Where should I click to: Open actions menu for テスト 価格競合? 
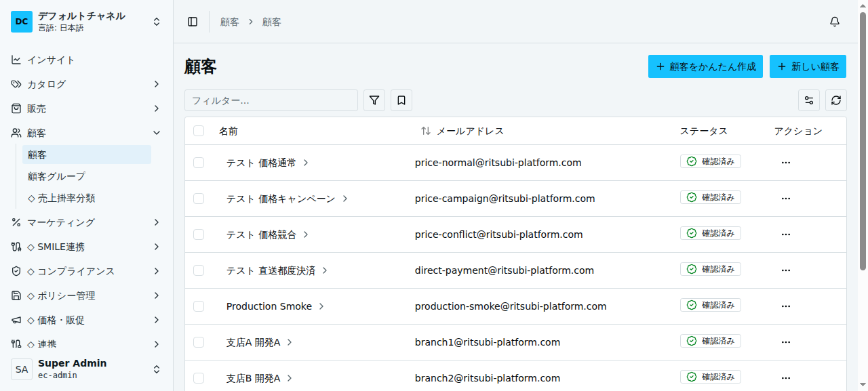coord(786,234)
